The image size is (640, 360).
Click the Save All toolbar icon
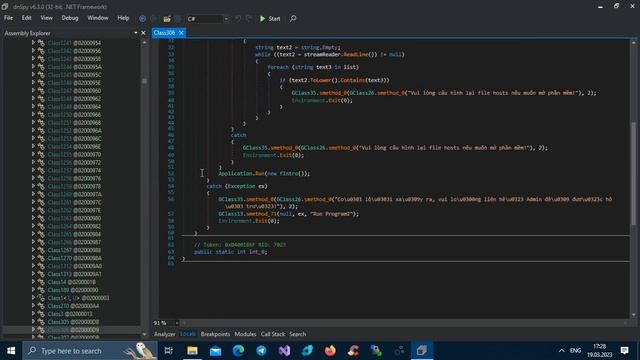coord(178,19)
